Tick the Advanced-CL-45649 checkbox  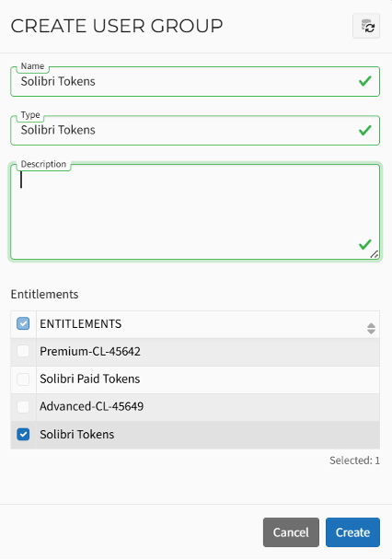[23, 406]
